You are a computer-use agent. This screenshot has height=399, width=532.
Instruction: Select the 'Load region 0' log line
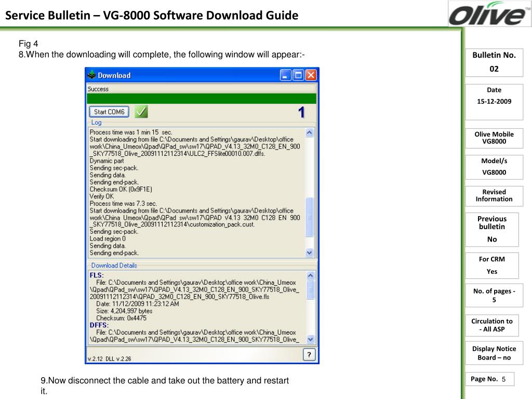point(108,238)
